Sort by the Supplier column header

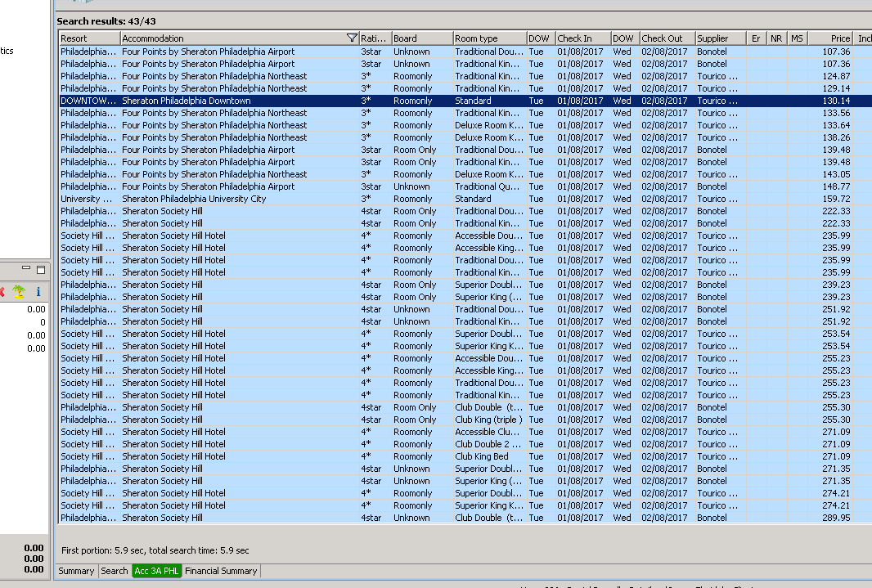click(720, 38)
